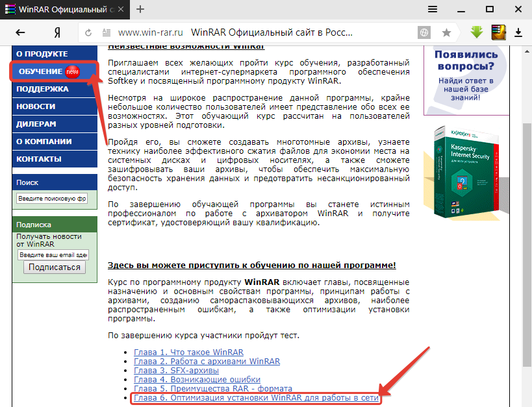Click the email subscription input field
532x407 pixels.
point(53,254)
